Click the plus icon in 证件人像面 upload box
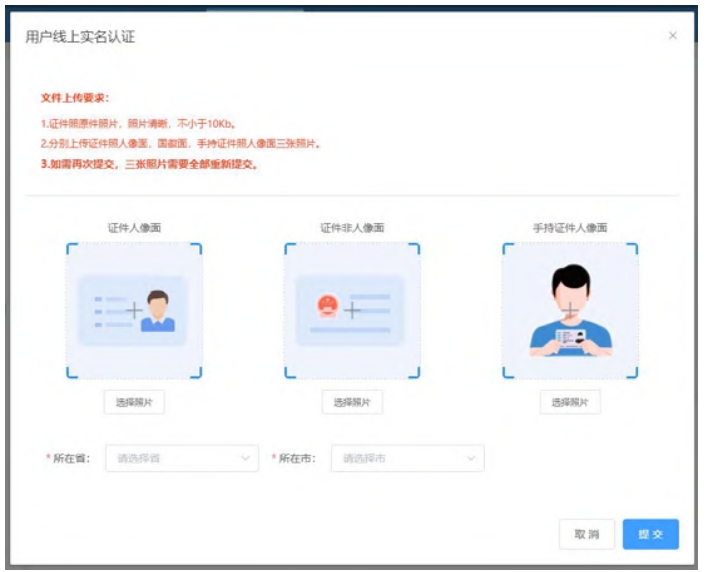 click(134, 310)
